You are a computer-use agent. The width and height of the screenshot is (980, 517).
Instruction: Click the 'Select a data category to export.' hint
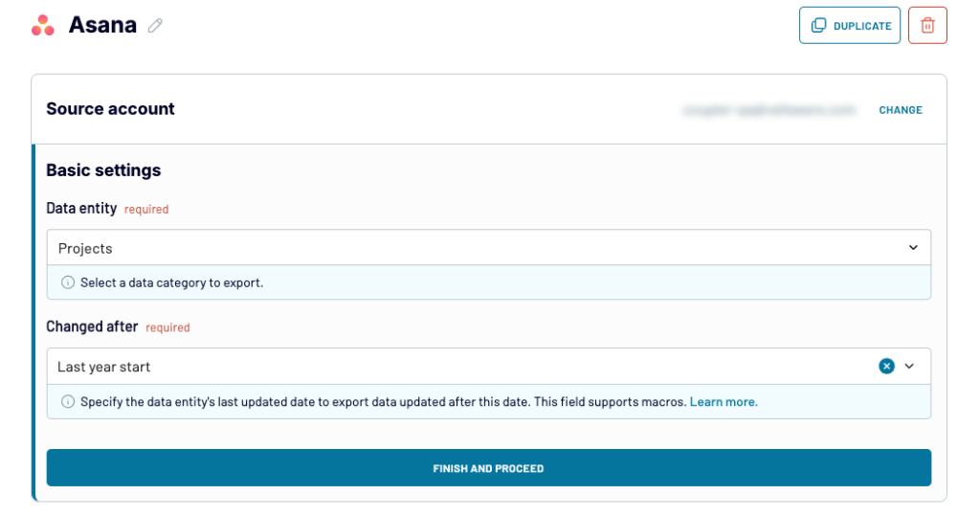172,282
